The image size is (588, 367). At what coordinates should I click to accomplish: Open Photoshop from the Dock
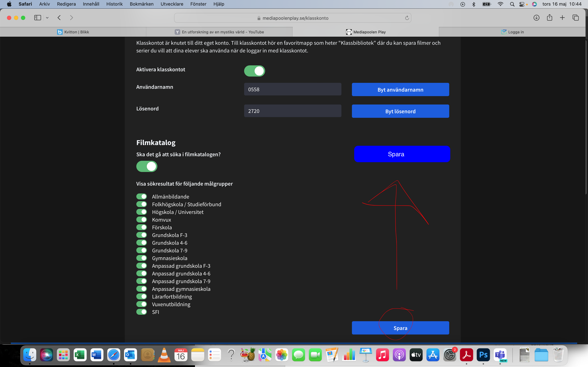pyautogui.click(x=483, y=355)
